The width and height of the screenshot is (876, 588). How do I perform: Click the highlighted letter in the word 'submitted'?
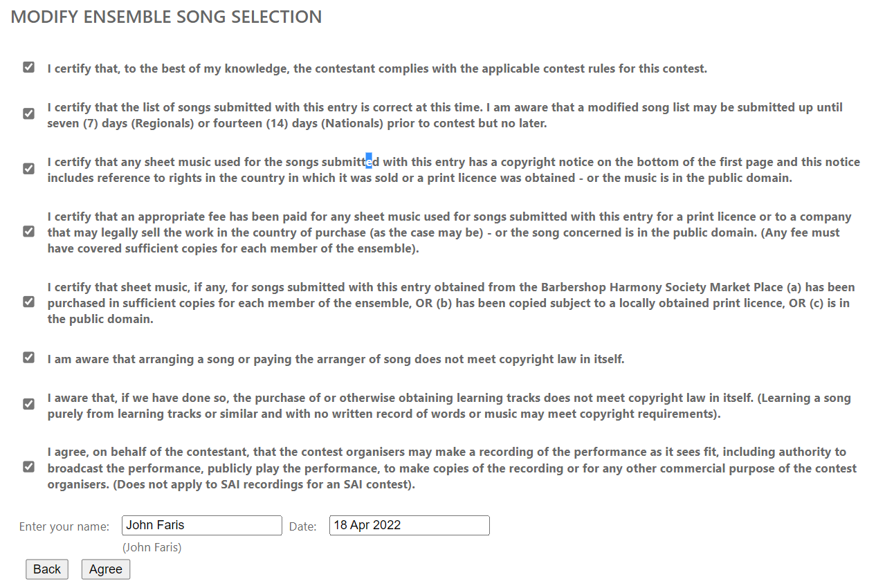click(x=369, y=162)
